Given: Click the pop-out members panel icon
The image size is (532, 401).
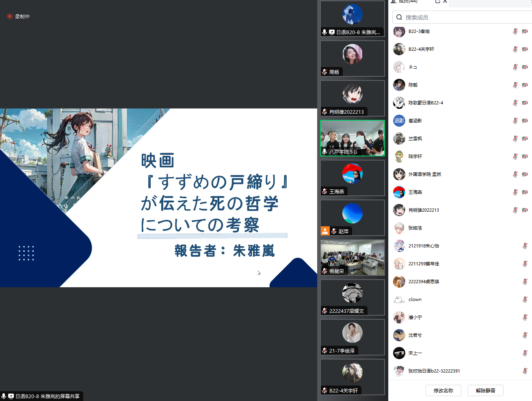Looking at the screenshot, I should tap(438, 2).
